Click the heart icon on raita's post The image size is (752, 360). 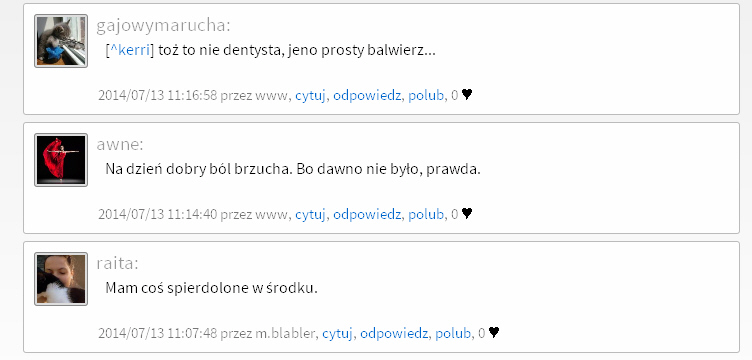tap(494, 332)
